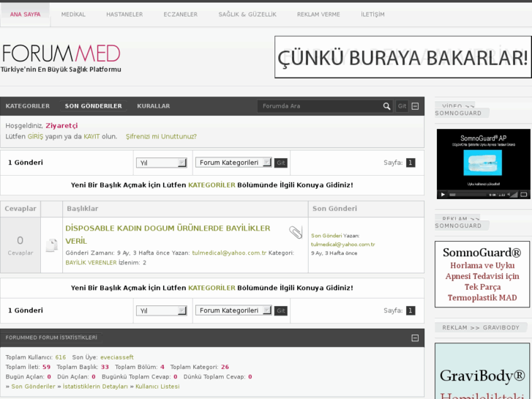Screen dimensions: 532x399
Task: Open the HASTANELER menu item
Action: 124,14
